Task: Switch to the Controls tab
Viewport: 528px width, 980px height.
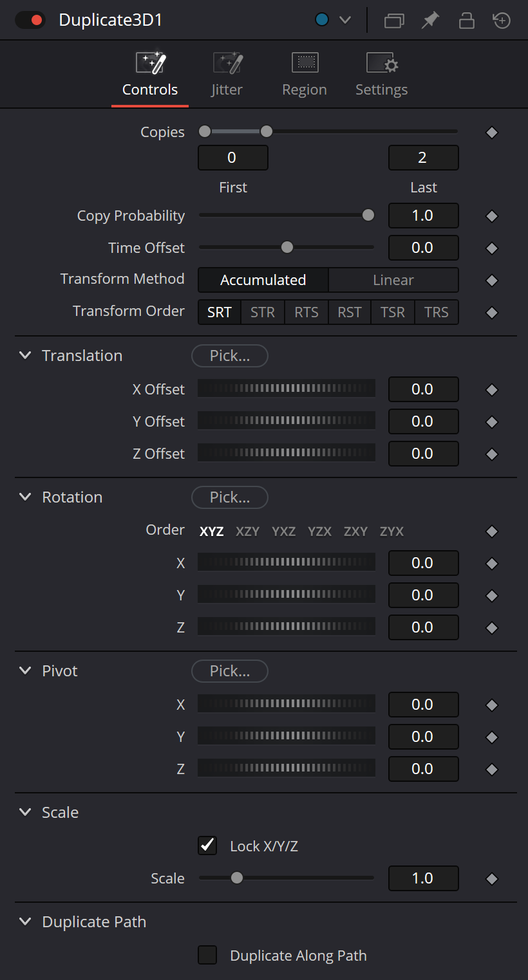Action: click(150, 75)
